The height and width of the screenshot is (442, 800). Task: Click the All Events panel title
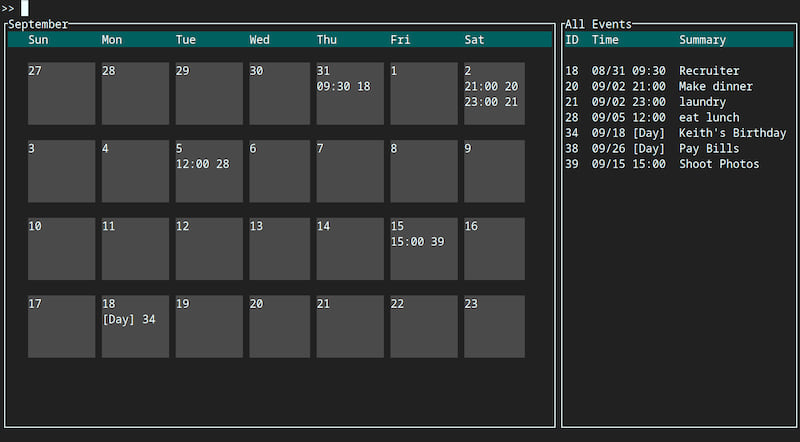tap(598, 24)
